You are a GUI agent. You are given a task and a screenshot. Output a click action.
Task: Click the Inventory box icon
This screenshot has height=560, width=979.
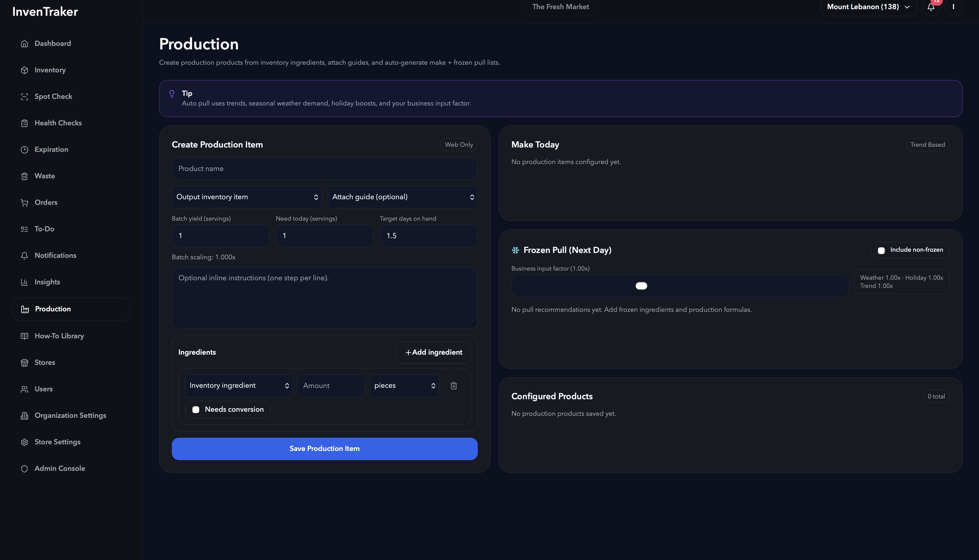tap(24, 70)
